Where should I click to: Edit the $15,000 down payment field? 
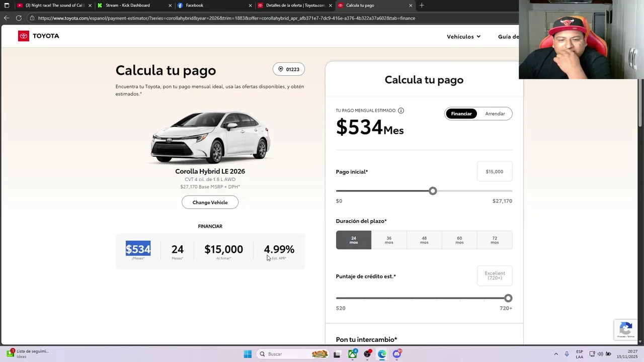[x=494, y=171]
